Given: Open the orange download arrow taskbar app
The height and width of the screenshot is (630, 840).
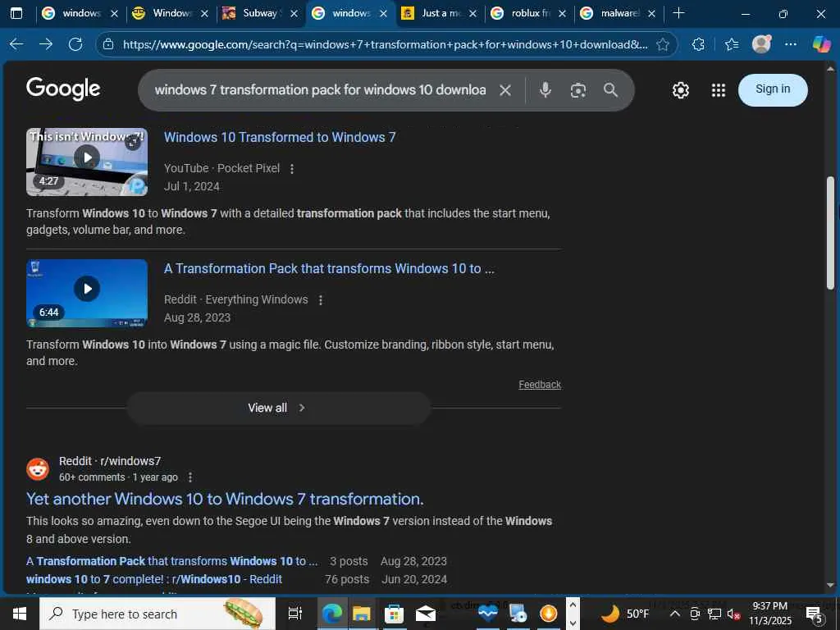Looking at the screenshot, I should [x=549, y=614].
